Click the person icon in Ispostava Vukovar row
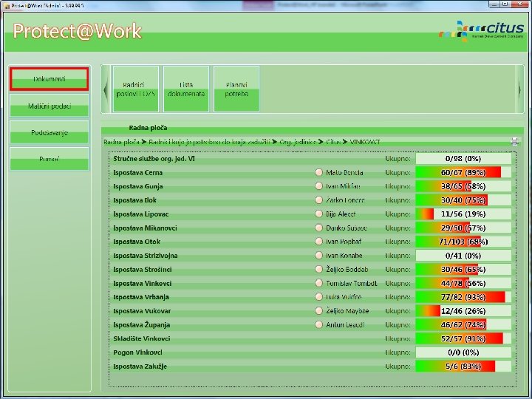 point(318,311)
